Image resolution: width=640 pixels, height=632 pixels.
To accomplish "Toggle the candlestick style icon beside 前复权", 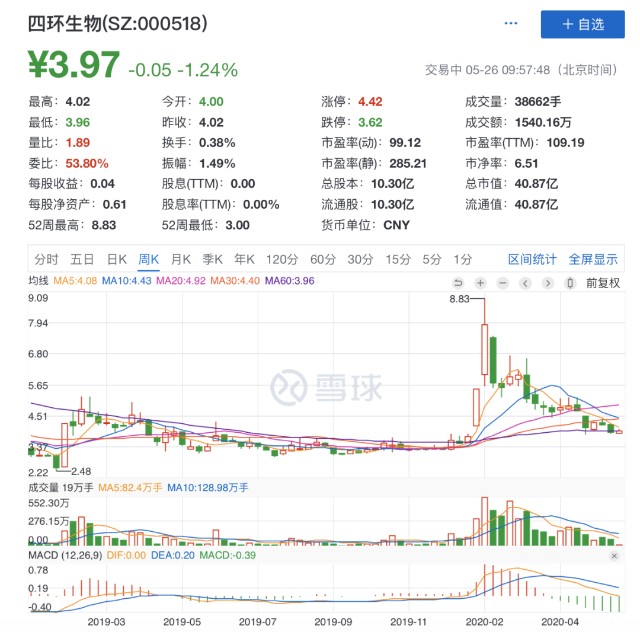I will [x=570, y=283].
